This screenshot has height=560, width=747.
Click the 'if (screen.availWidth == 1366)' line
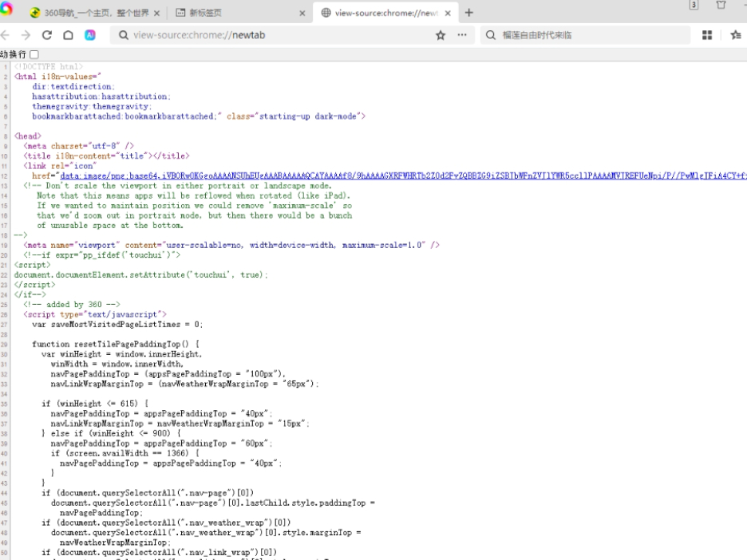(125, 453)
